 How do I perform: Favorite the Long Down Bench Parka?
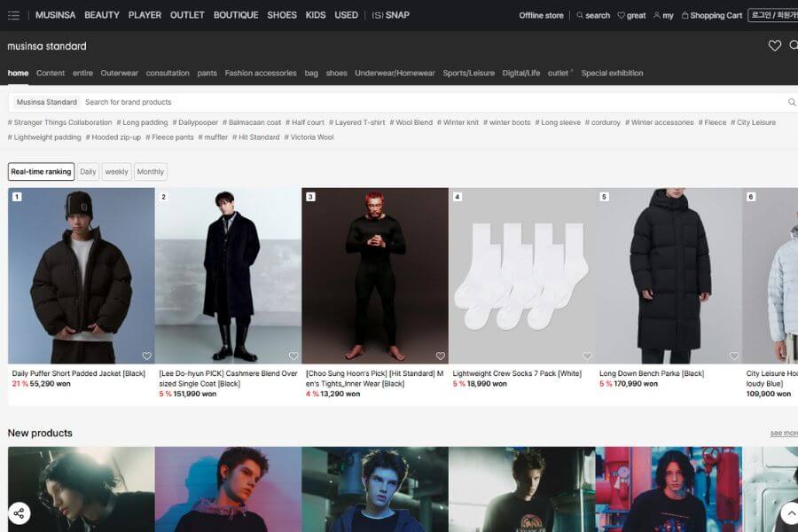(733, 356)
